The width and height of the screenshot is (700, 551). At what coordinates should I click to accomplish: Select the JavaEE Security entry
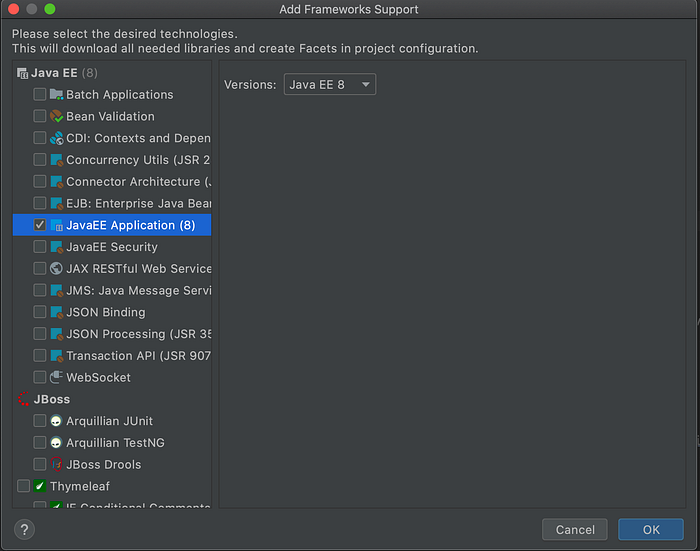coord(112,247)
